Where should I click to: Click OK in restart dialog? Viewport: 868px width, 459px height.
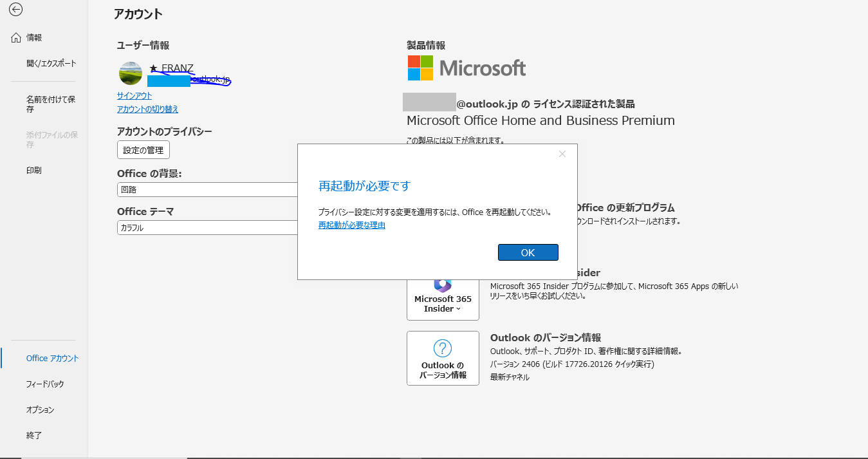528,252
